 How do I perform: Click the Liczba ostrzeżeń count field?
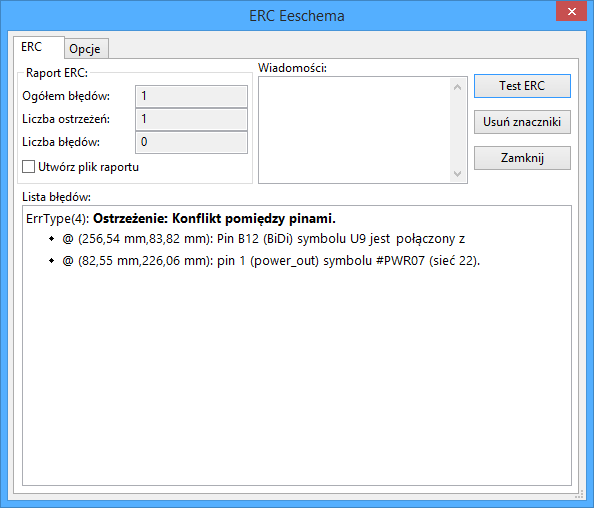click(191, 119)
